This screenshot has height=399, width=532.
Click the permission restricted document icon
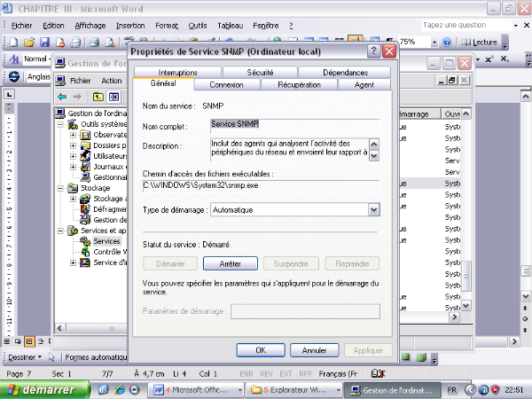point(60,43)
